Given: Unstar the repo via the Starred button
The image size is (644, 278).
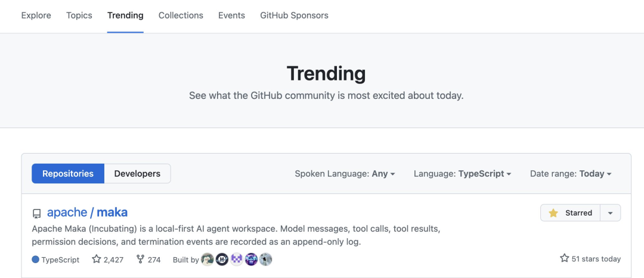Looking at the screenshot, I should (571, 213).
